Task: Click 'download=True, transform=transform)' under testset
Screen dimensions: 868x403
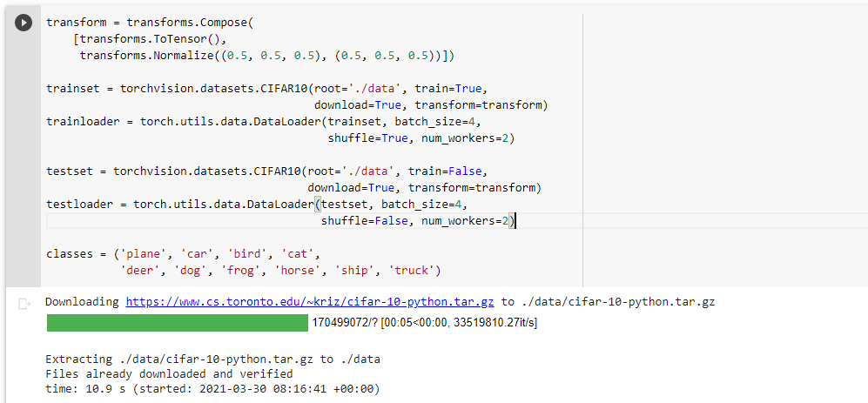Action: pos(424,188)
